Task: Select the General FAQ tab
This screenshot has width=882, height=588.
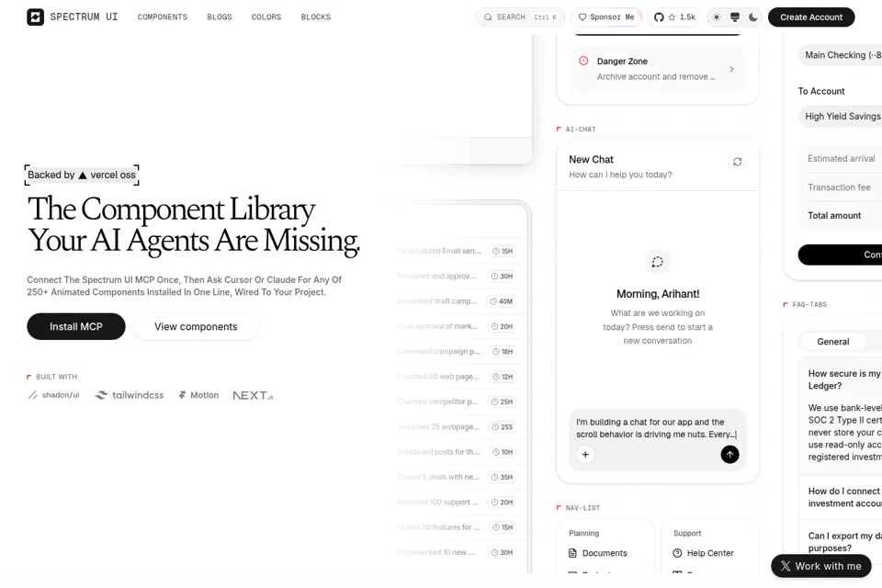Action: tap(833, 342)
